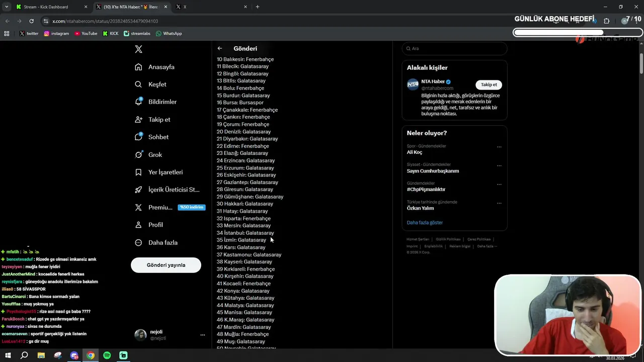View site information icon in address bar
This screenshot has height=362, width=644.
coord(46,21)
